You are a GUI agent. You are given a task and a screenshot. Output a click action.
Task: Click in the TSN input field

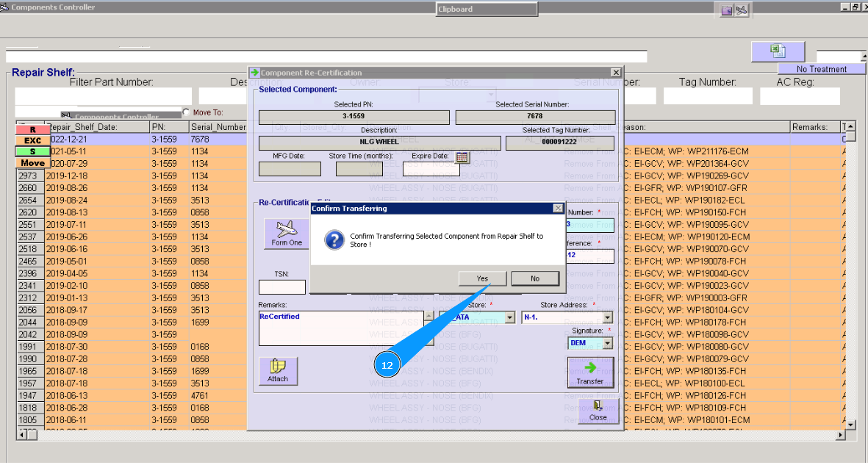tap(281, 286)
